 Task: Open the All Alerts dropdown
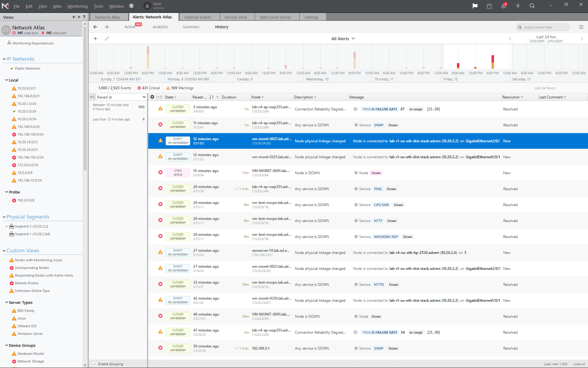click(x=343, y=39)
